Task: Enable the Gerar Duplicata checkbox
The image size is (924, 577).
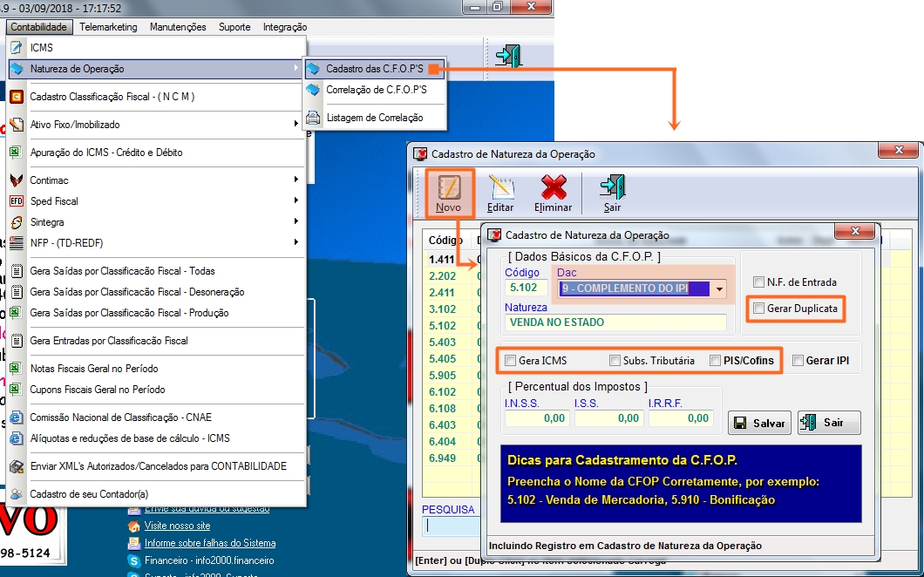Action: coord(759,309)
